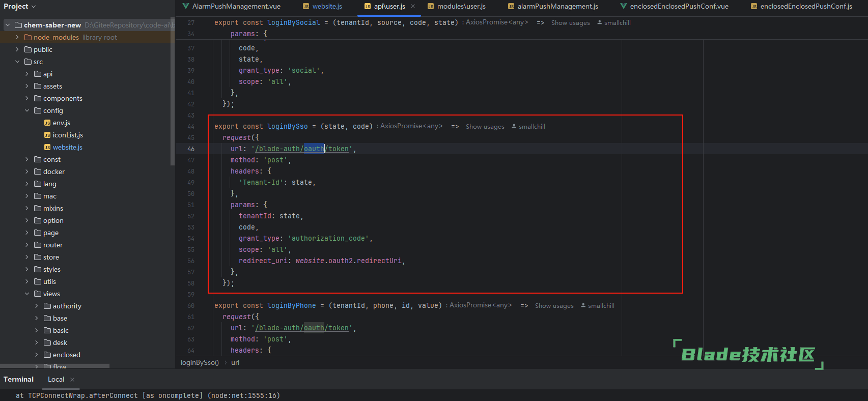The width and height of the screenshot is (868, 401).
Task: Close the api\user.js tab
Action: point(413,7)
